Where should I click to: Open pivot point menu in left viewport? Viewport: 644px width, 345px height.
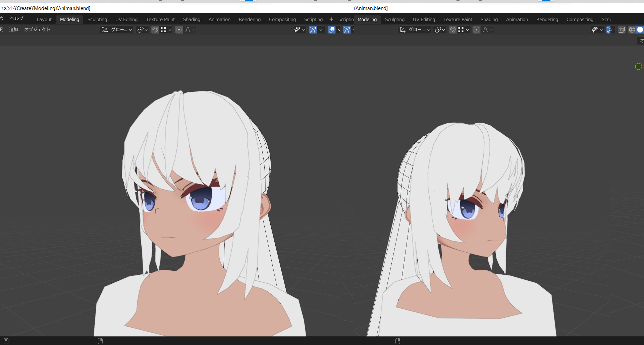point(142,30)
